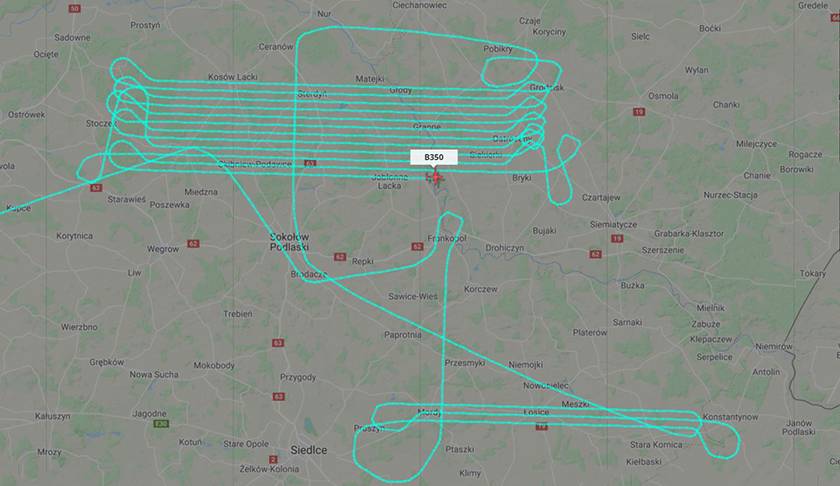Click the red aircraft icon on map
This screenshot has height=486, width=840.
click(434, 177)
